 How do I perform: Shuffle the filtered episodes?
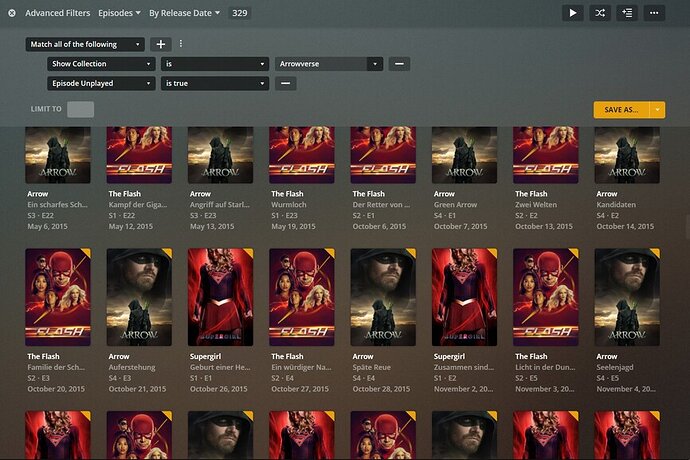[600, 13]
